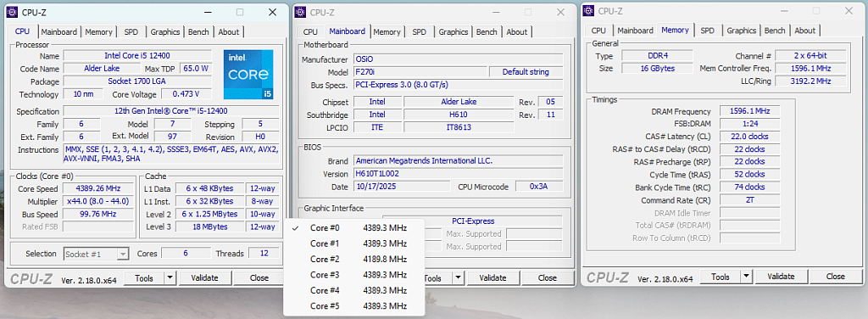Viewport: 868px width, 319px height.
Task: Select CPU tab in CPU window
Action: click(23, 31)
